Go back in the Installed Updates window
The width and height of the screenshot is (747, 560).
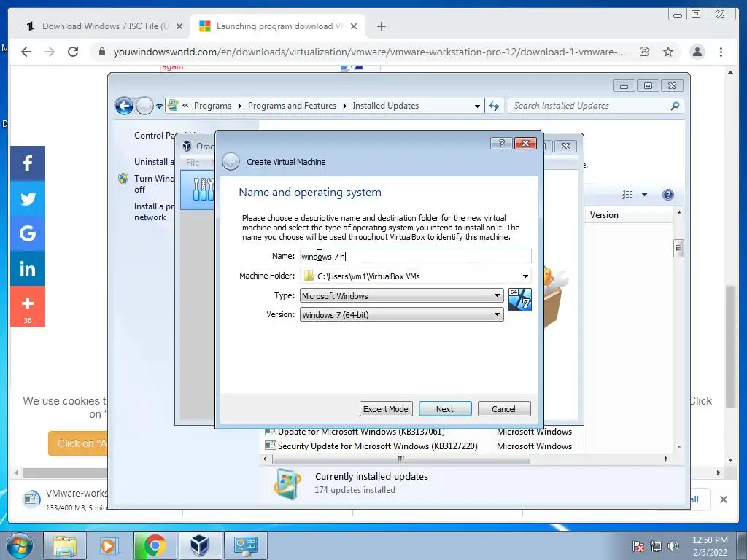[x=124, y=106]
